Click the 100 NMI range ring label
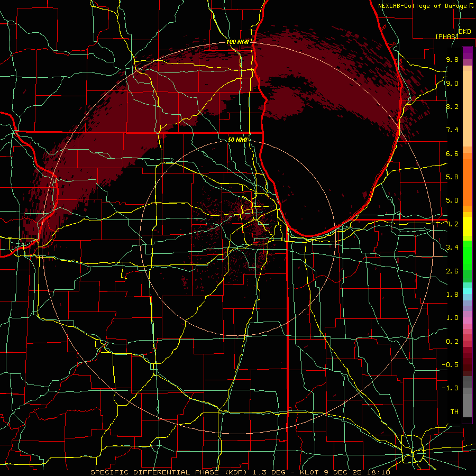This screenshot has width=476, height=476. 237,42
